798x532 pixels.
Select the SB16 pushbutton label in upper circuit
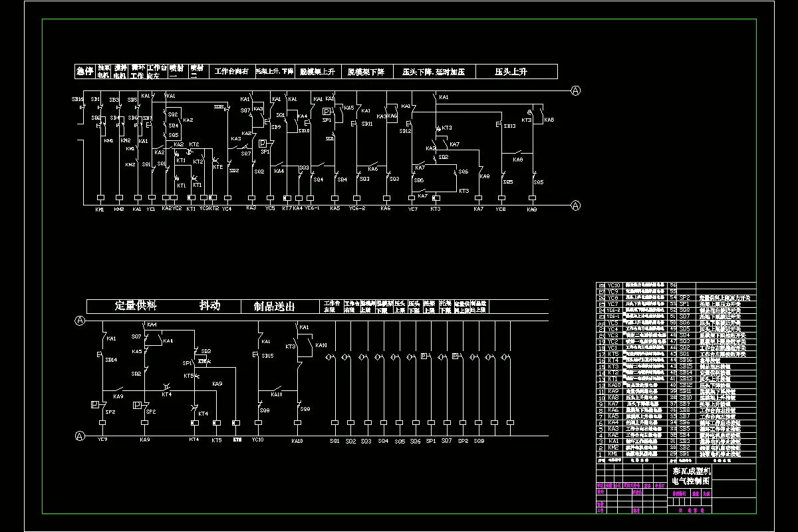pyautogui.click(x=77, y=98)
